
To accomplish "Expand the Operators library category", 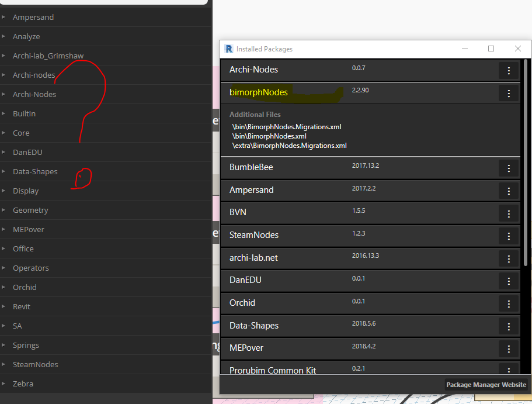I will pos(3,268).
